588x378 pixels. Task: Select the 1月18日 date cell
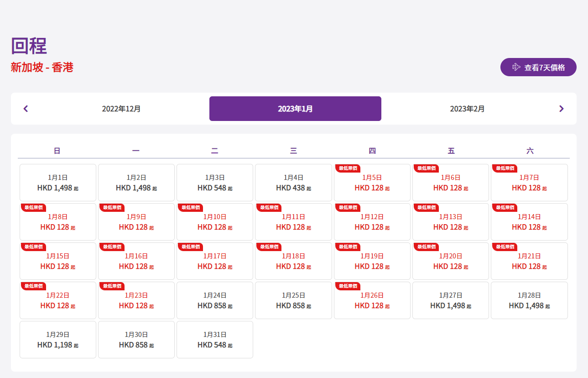click(293, 261)
